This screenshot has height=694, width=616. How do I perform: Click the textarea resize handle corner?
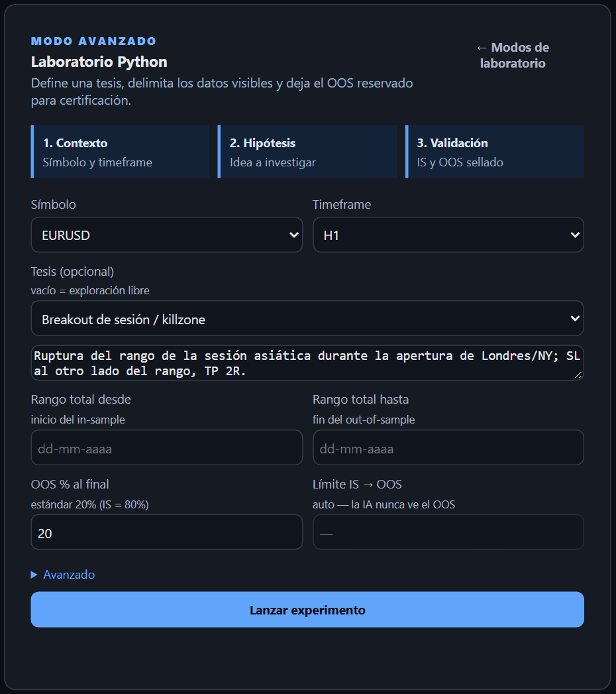[578, 375]
